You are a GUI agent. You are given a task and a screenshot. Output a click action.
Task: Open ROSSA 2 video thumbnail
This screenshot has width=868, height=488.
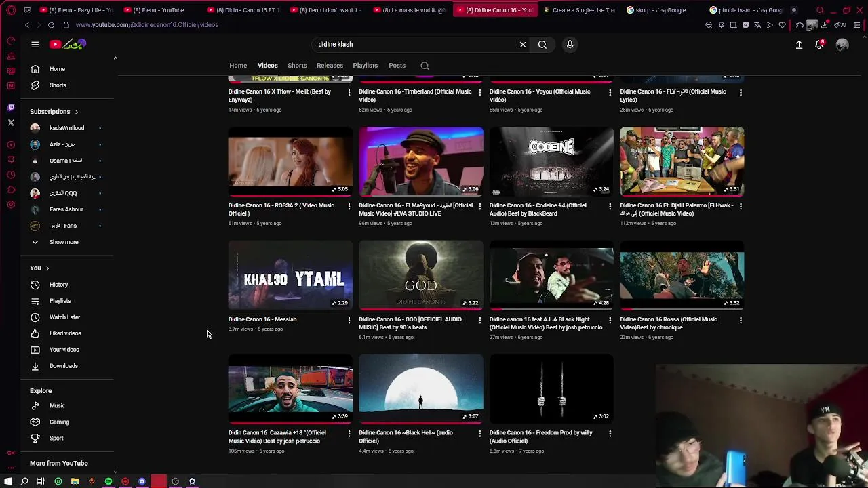(290, 161)
